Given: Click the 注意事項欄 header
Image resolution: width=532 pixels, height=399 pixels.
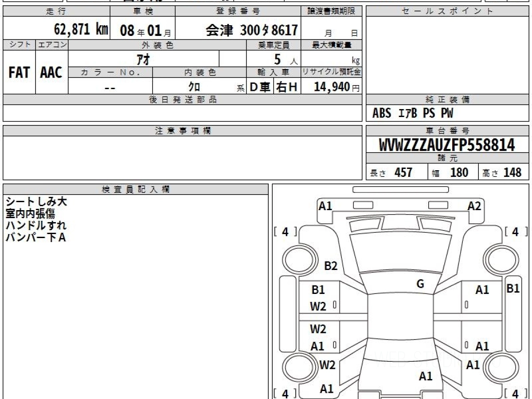Looking at the screenshot, I should pyautogui.click(x=182, y=131).
